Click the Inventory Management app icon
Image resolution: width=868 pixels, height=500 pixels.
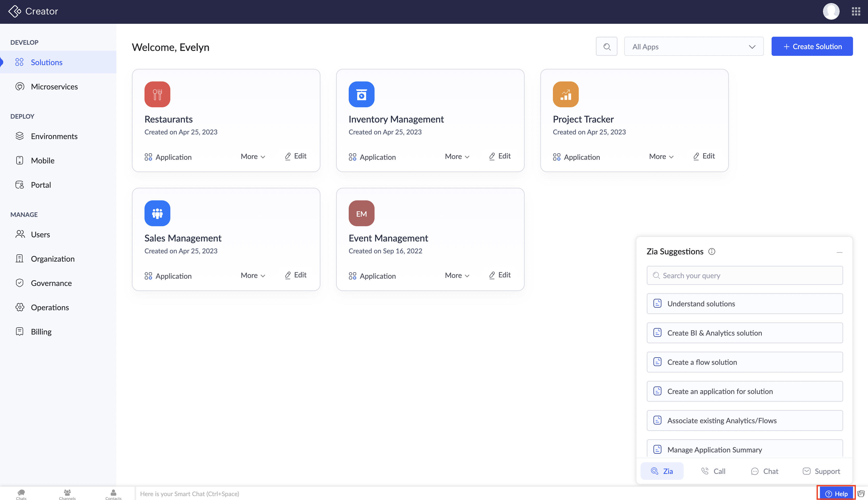361,94
